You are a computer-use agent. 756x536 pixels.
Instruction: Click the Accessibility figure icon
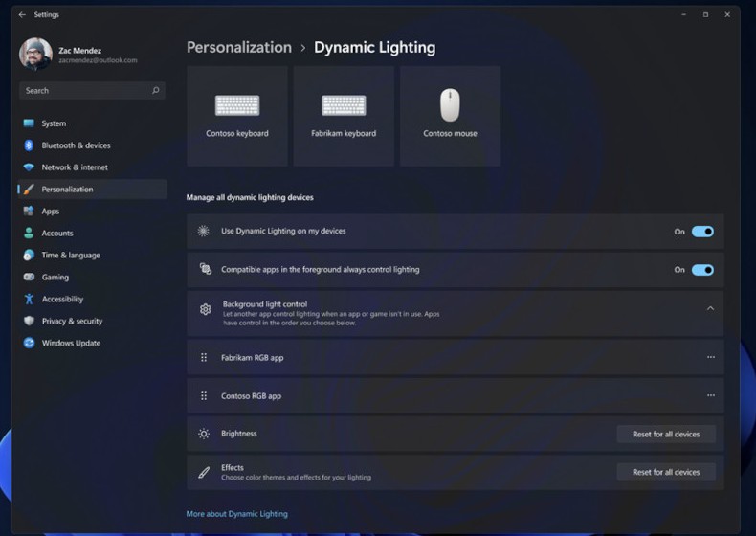tap(29, 300)
